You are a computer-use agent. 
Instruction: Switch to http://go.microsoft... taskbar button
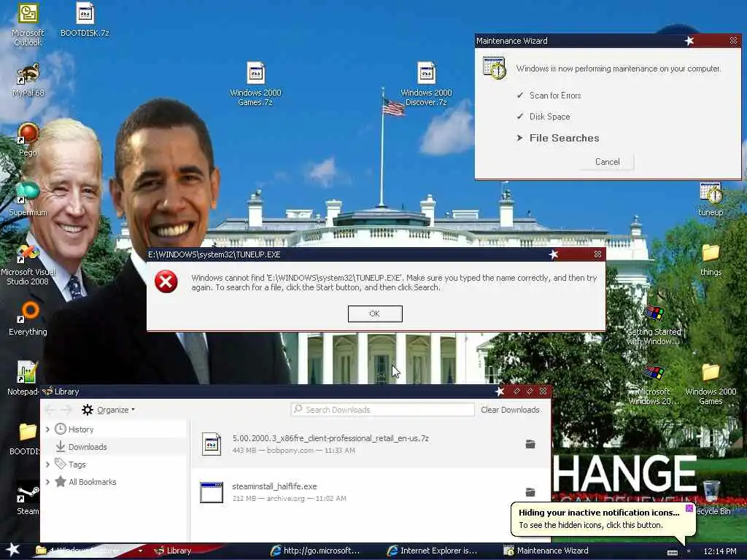click(322, 551)
